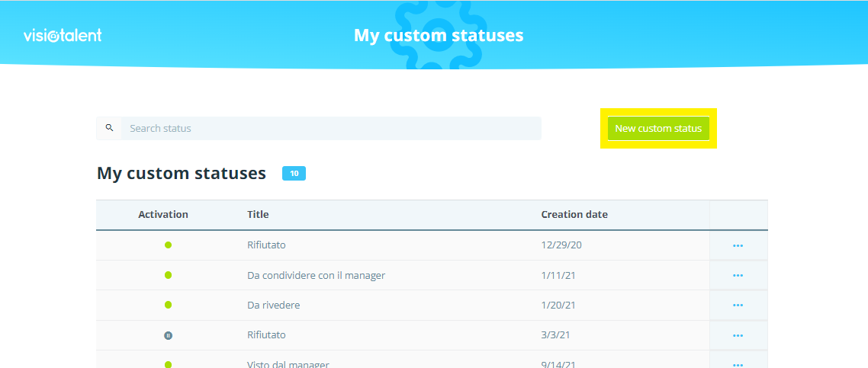This screenshot has height=368, width=868.
Task: Select the Da condividere con il manager title
Action: (316, 275)
